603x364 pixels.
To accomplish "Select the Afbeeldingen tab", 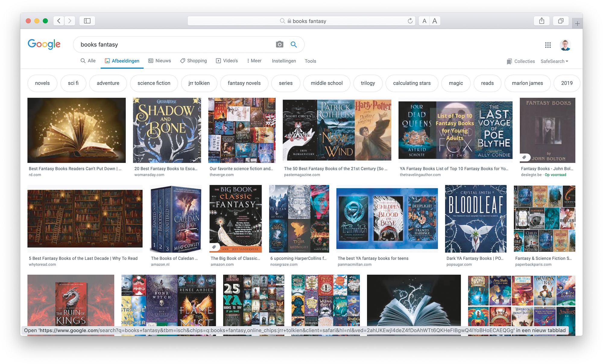I will tap(122, 61).
